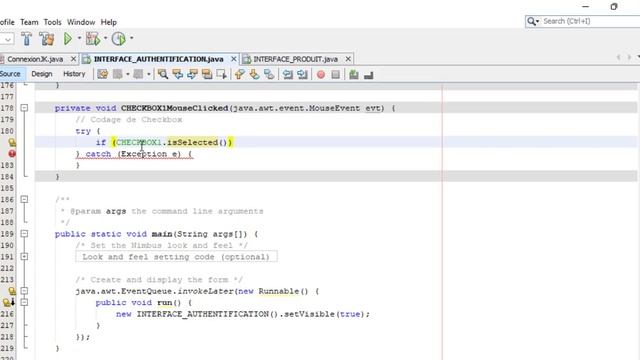Click the second greyed Forward navigation icon
640x360 pixels.
point(138,74)
